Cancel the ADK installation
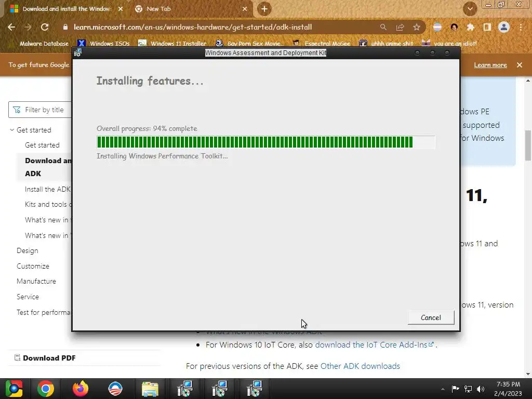This screenshot has height=399, width=532. (x=431, y=317)
